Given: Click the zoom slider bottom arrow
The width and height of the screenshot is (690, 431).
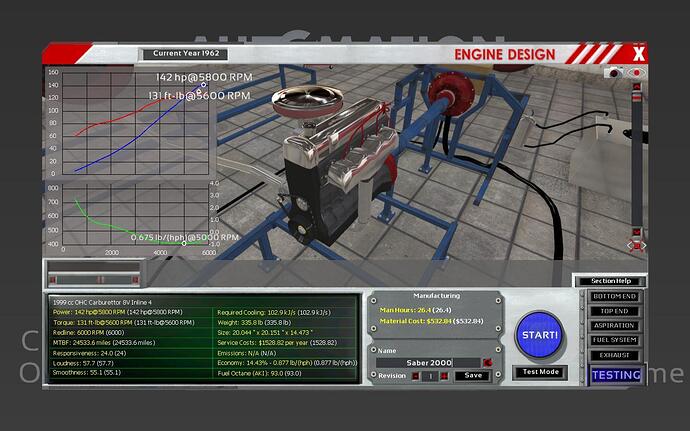Looking at the screenshot, I should coord(634,231).
